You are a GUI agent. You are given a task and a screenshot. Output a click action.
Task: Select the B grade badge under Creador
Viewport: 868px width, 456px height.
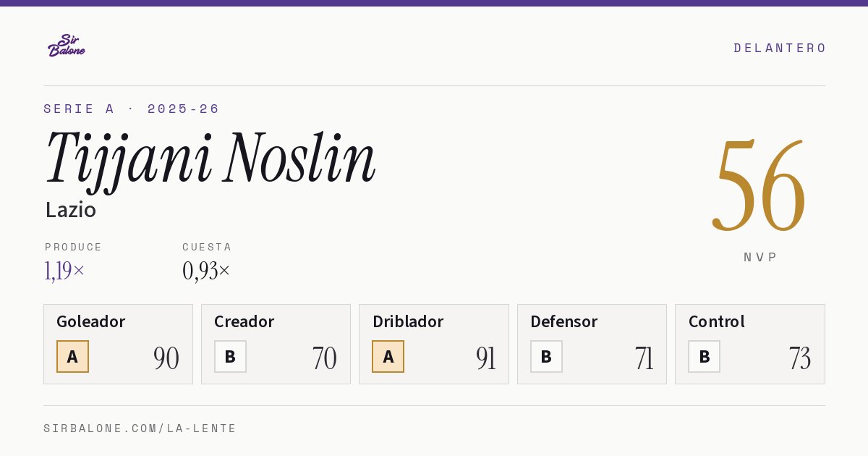pyautogui.click(x=230, y=356)
